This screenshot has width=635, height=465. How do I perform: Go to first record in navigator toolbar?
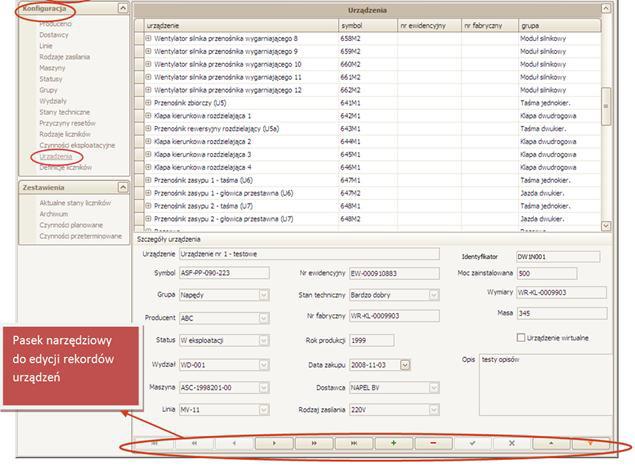pyautogui.click(x=154, y=443)
